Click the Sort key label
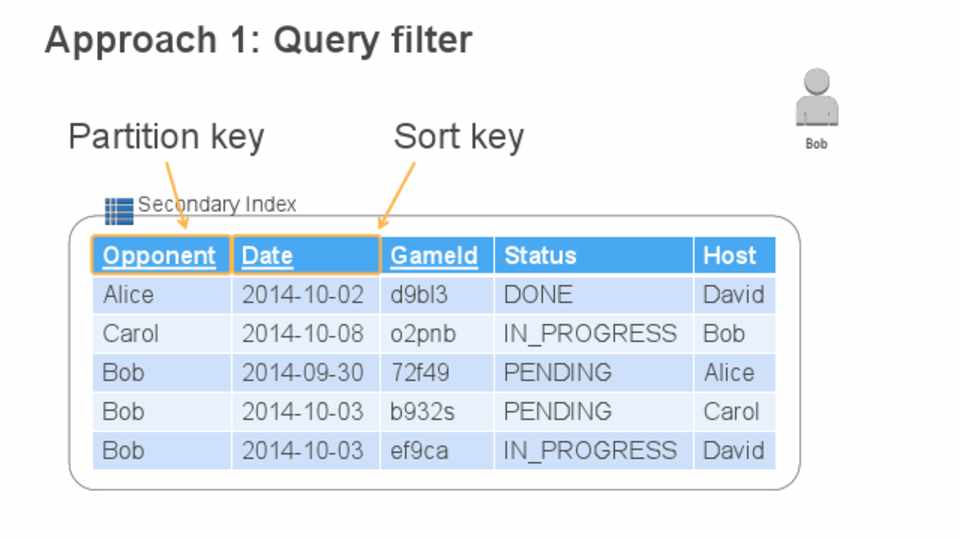The width and height of the screenshot is (960, 540). [458, 137]
